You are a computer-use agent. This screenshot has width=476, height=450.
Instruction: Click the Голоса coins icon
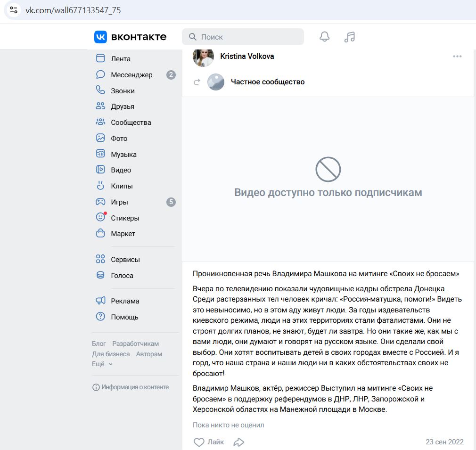[100, 275]
